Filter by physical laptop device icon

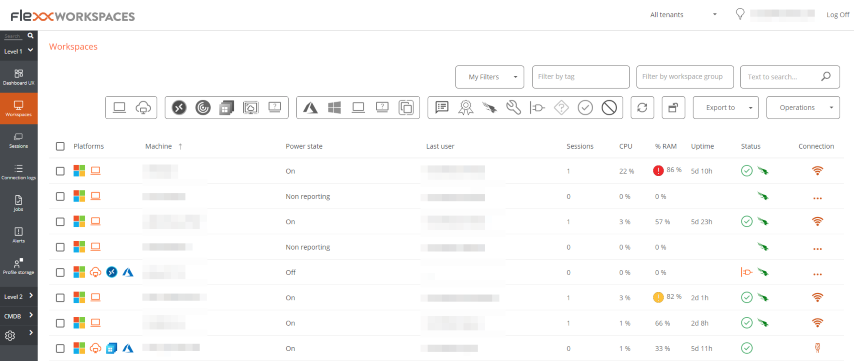[x=119, y=108]
